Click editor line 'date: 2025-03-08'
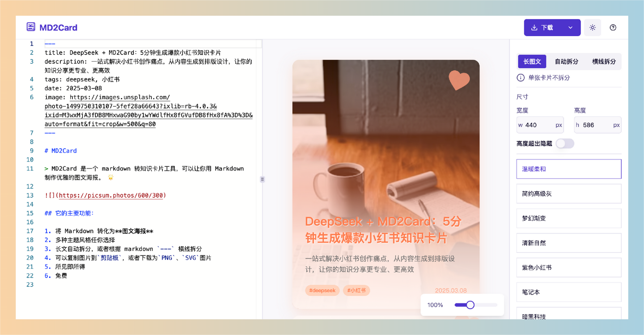Screen dimensions: 644x335 pyautogui.click(x=73, y=88)
